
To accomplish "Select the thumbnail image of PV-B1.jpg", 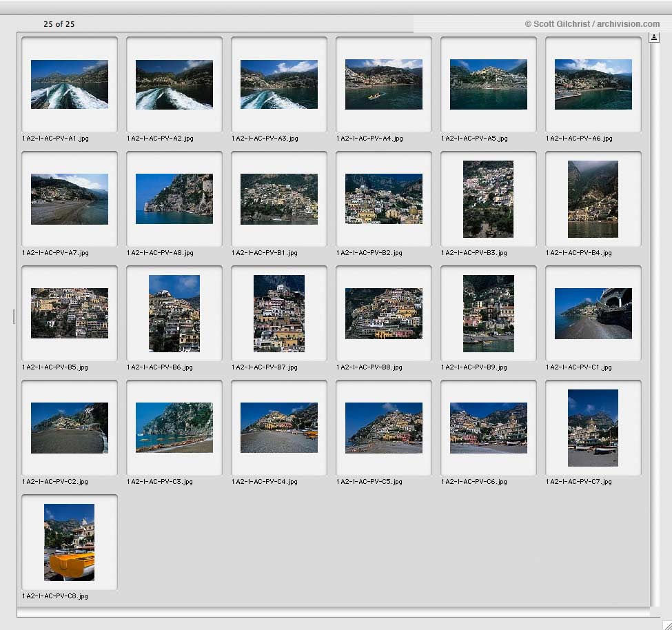I will (x=279, y=199).
